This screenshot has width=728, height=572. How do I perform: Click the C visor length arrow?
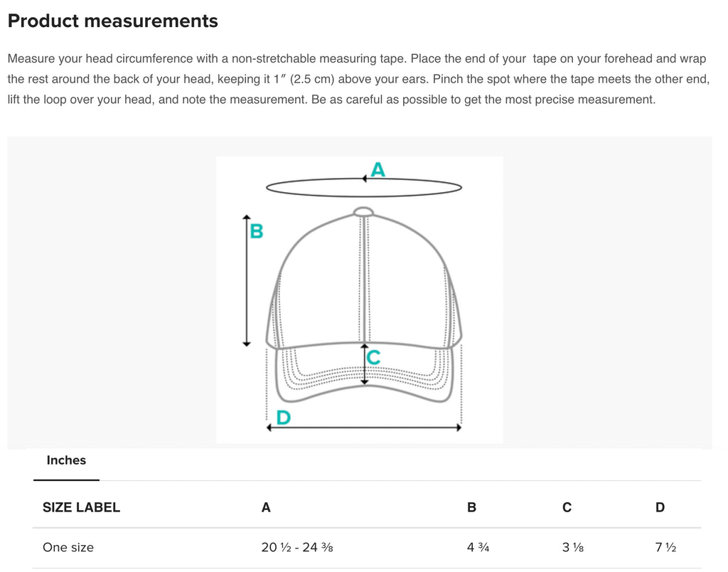(365, 364)
